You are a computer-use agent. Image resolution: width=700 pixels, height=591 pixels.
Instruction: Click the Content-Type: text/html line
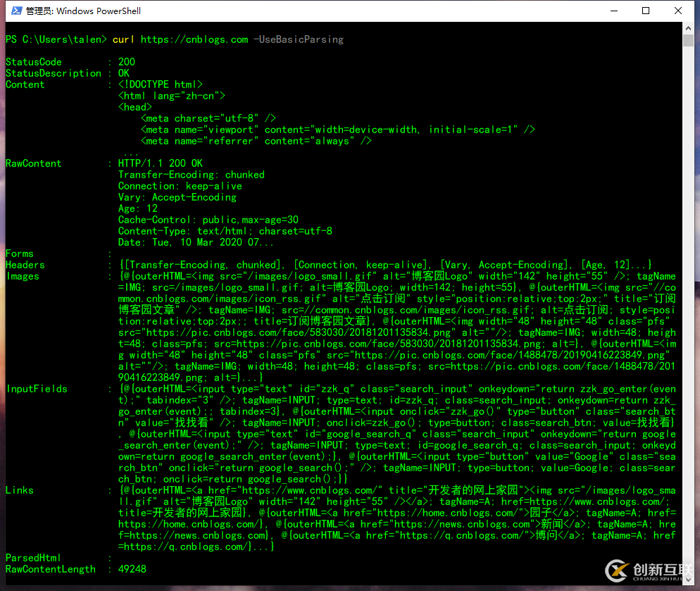[225, 231]
